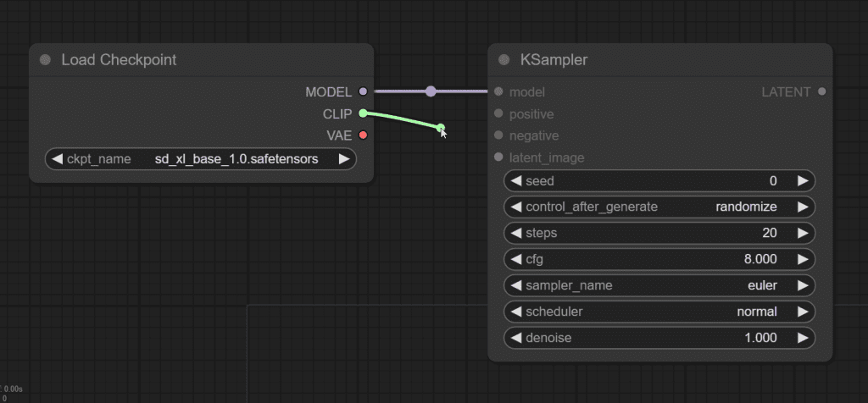Click the green CLIP output socket
Screen dimensions: 868x403
click(363, 113)
